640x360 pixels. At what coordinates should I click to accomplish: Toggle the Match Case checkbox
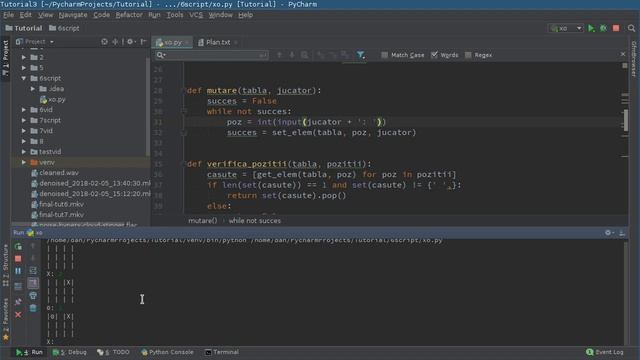(384, 55)
